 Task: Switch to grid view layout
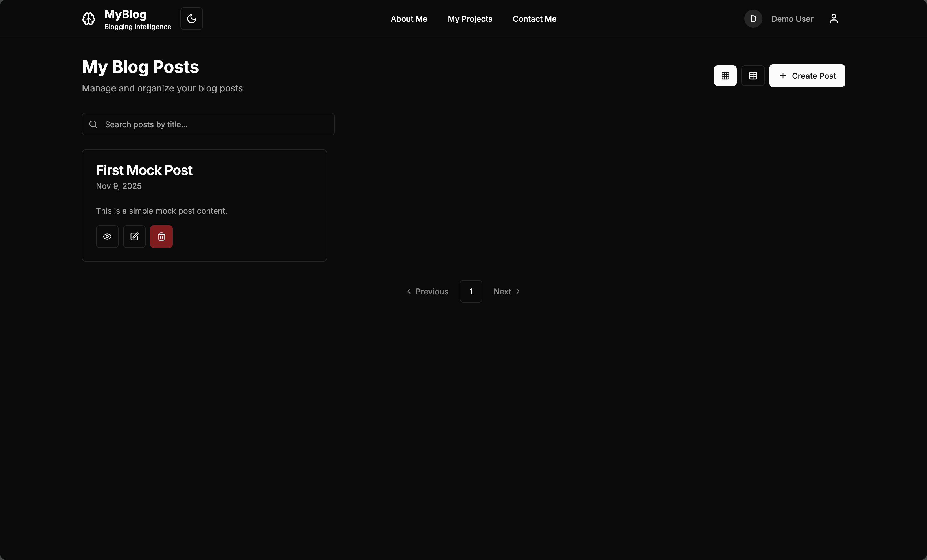(725, 76)
